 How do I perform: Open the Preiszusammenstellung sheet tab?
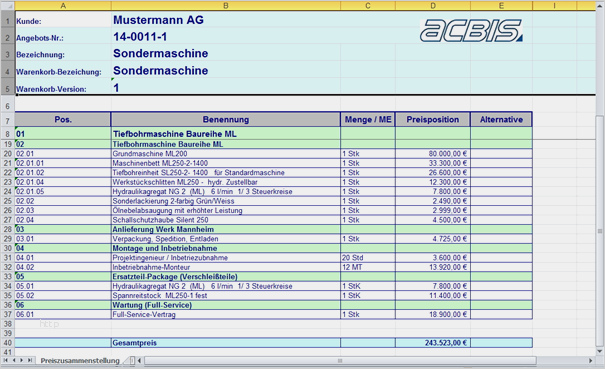80,361
